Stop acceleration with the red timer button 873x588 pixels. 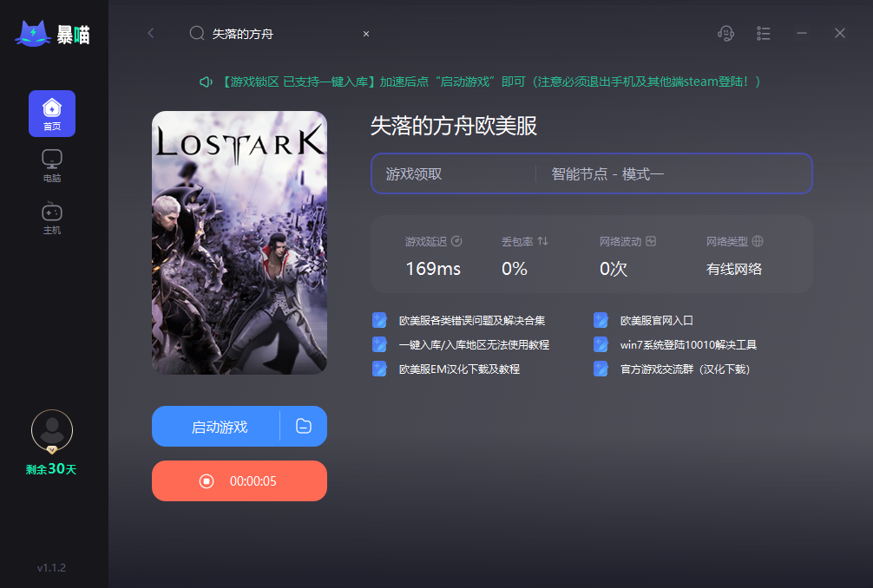pyautogui.click(x=240, y=480)
